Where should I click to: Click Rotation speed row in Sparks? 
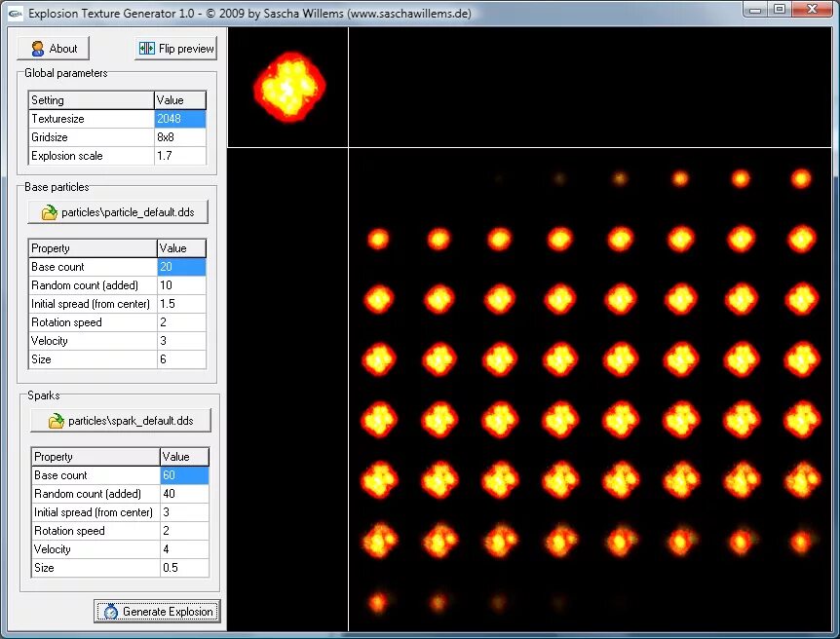click(121, 531)
